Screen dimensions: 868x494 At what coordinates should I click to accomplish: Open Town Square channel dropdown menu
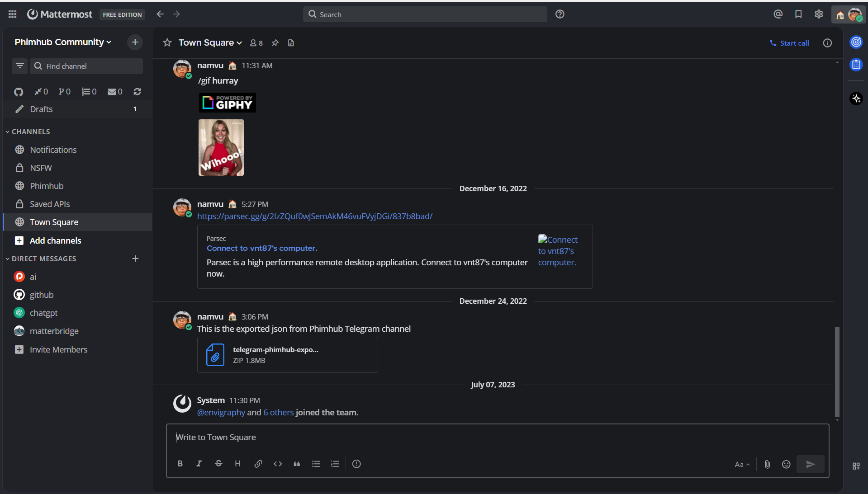[210, 42]
